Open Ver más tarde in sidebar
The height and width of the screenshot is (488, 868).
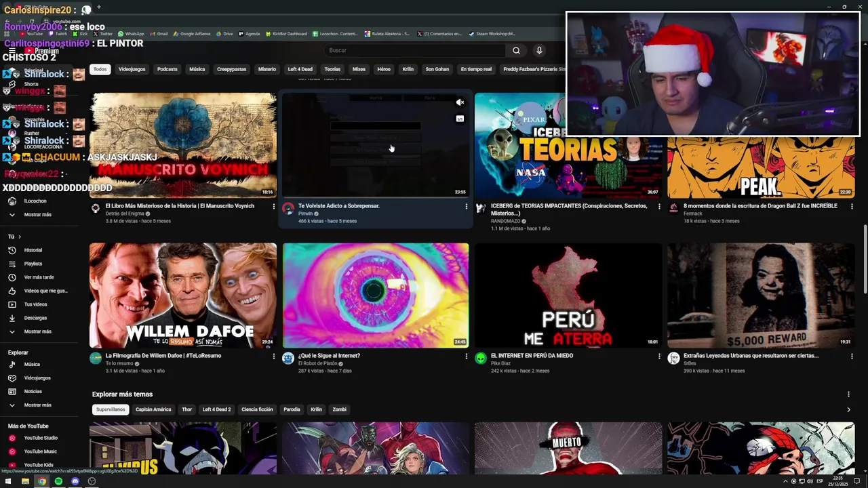tap(39, 277)
